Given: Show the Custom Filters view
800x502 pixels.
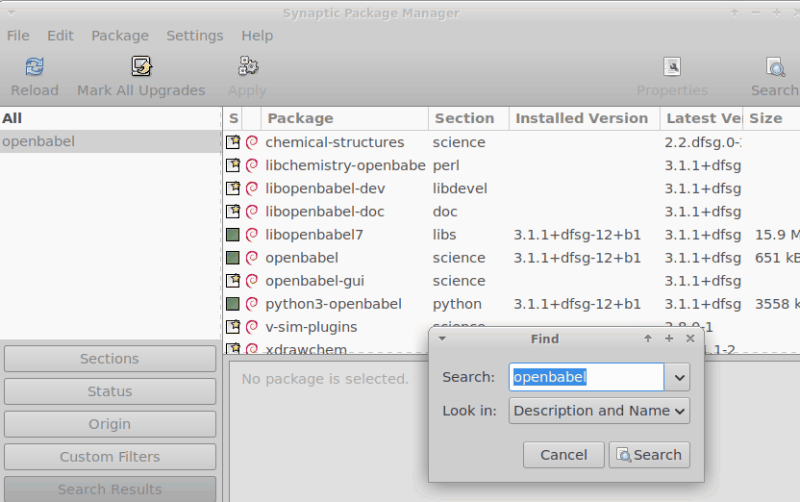Looking at the screenshot, I should (x=110, y=457).
